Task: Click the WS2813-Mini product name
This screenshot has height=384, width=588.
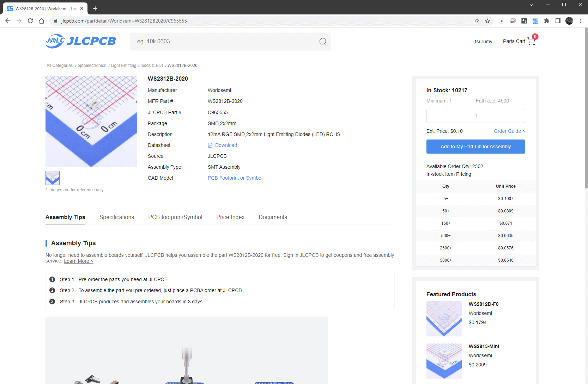Action: [x=484, y=346]
